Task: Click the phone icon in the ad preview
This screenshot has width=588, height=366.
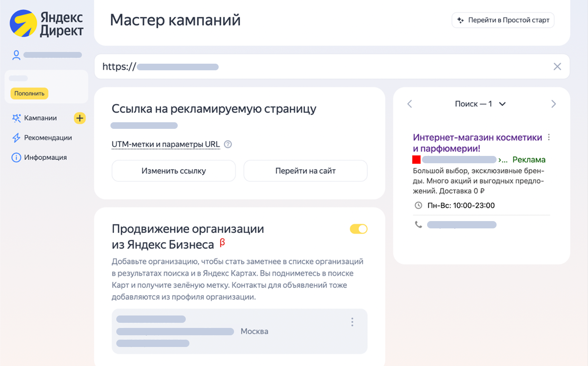Action: tap(418, 224)
